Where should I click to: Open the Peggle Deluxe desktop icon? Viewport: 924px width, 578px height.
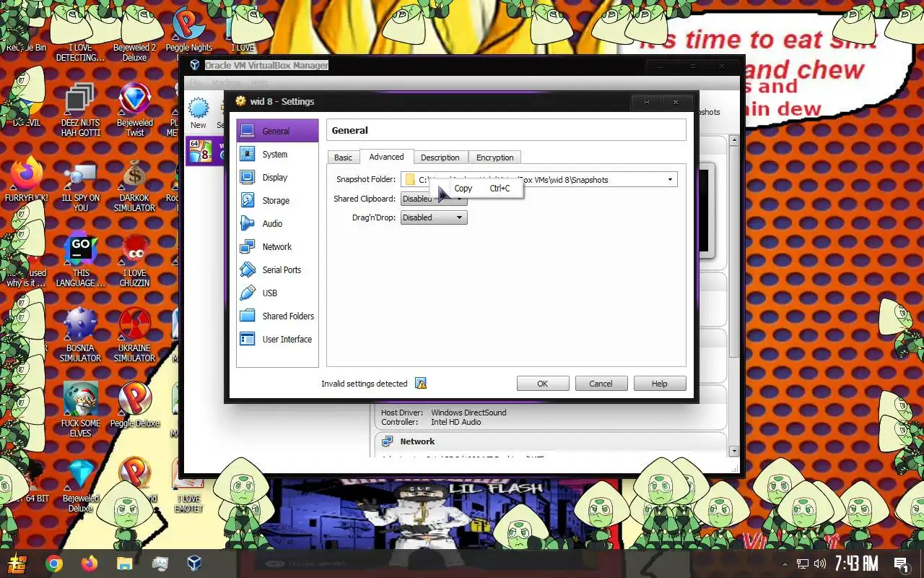tap(134, 405)
